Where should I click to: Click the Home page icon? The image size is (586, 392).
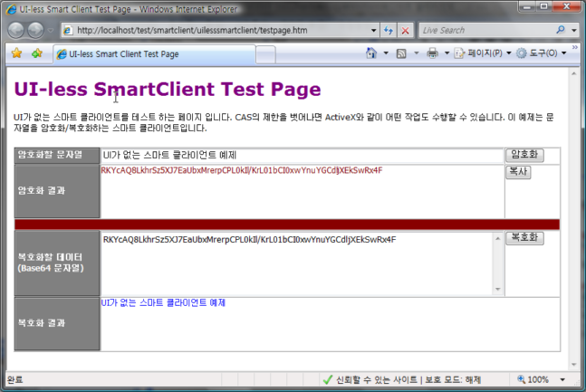pos(371,53)
